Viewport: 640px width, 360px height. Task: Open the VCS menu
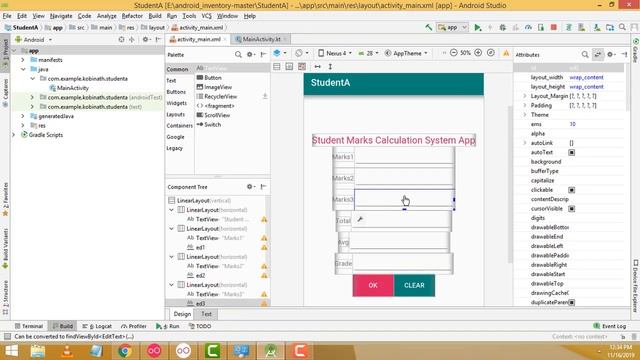pos(207,16)
